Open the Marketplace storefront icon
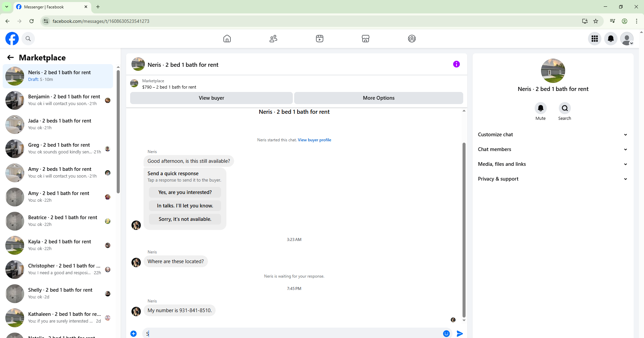This screenshot has width=644, height=338. coord(366,39)
